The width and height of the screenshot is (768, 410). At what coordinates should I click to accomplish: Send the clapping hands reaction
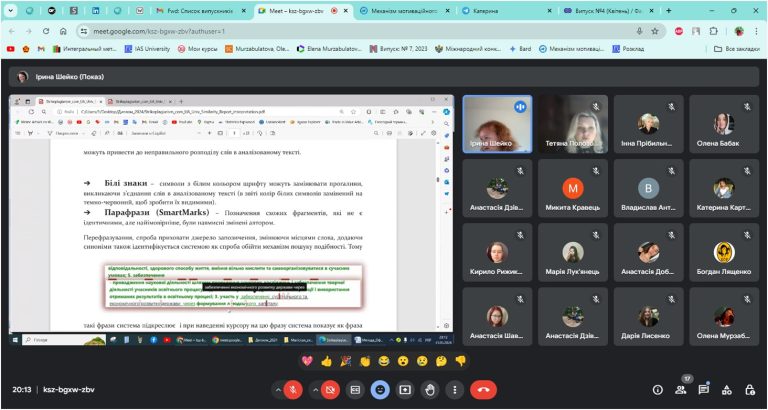pos(365,361)
